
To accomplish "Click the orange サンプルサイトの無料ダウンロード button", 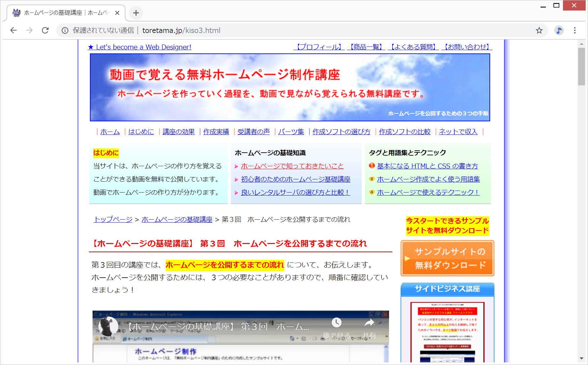I will coord(447,258).
